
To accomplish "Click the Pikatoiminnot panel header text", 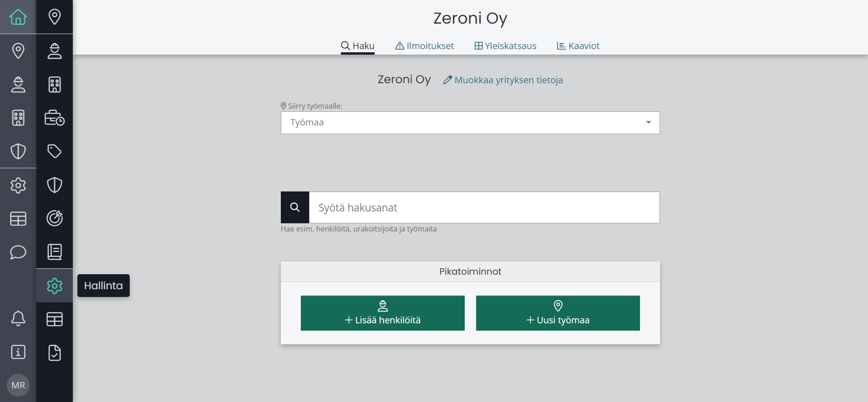I will [x=470, y=271].
